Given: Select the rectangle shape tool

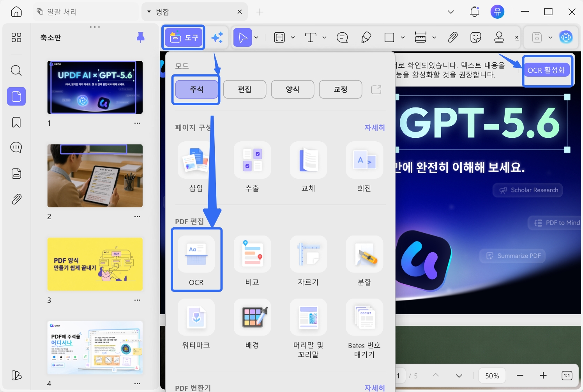Looking at the screenshot, I should pyautogui.click(x=389, y=37).
